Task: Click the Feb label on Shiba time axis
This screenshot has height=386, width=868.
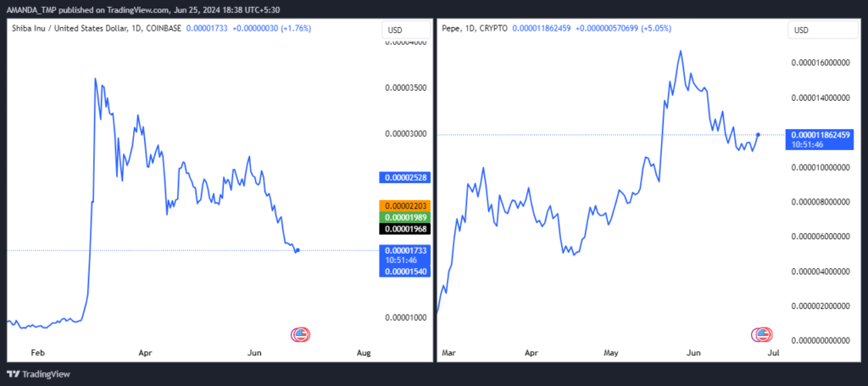Action: pos(37,352)
